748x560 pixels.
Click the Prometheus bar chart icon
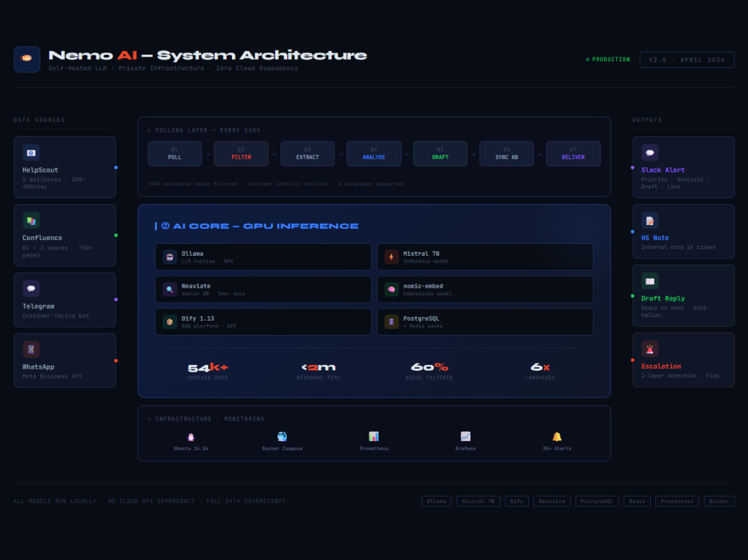(x=373, y=437)
